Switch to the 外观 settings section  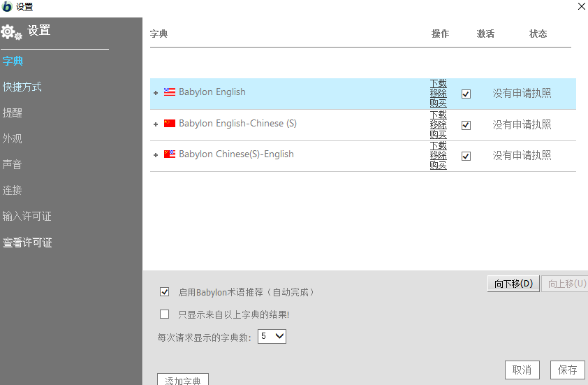13,138
